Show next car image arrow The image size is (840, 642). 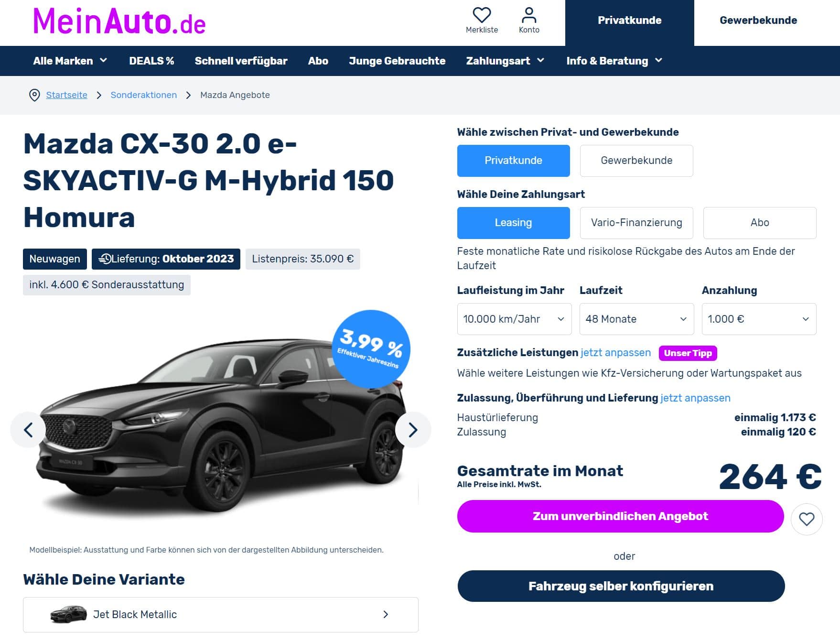tap(413, 430)
